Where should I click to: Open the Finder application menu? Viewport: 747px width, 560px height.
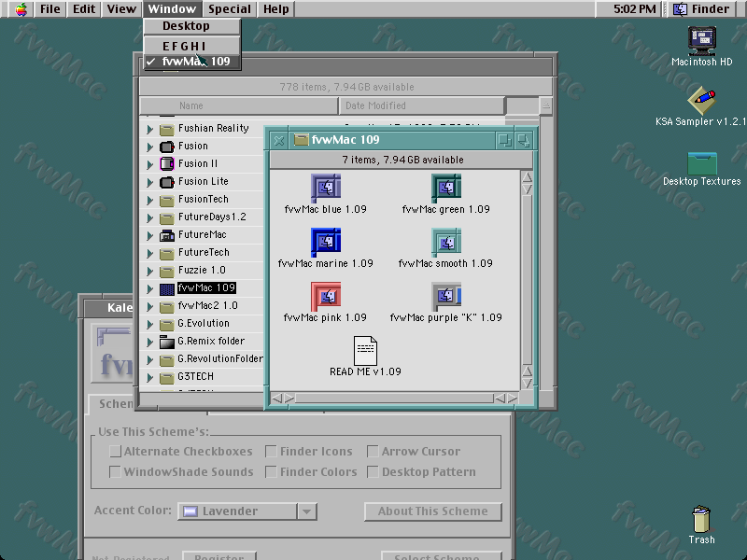click(x=702, y=9)
